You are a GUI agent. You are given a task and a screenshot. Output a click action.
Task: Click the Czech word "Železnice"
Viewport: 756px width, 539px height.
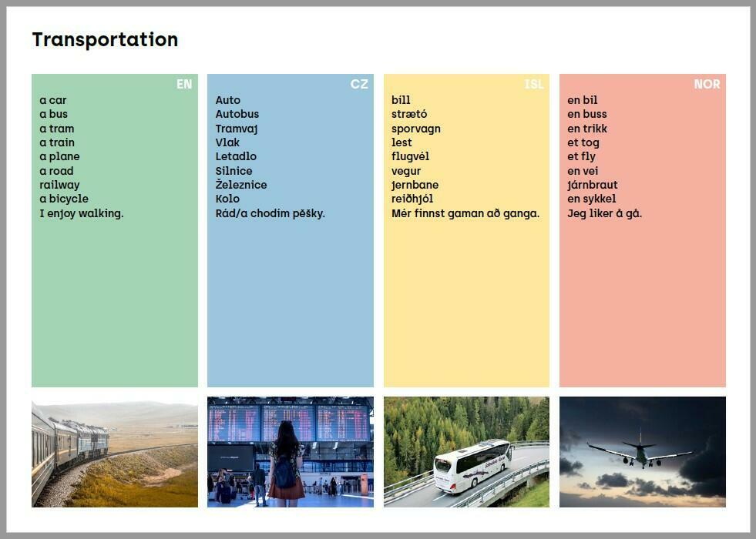[x=241, y=185]
